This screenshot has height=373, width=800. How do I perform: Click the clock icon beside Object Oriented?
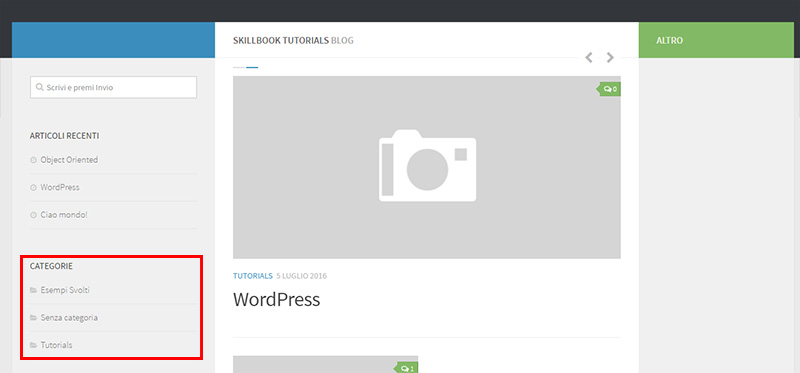[34, 160]
